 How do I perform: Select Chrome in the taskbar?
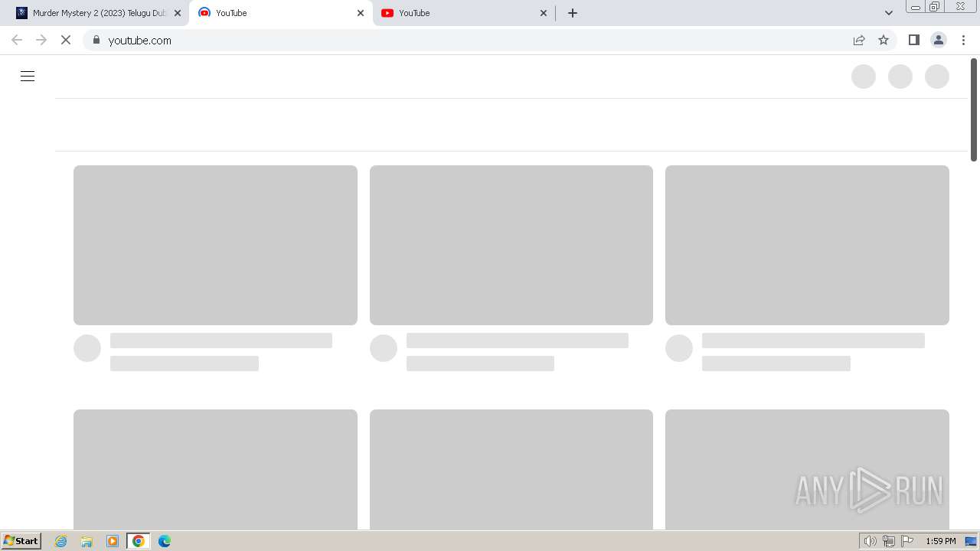tap(139, 541)
